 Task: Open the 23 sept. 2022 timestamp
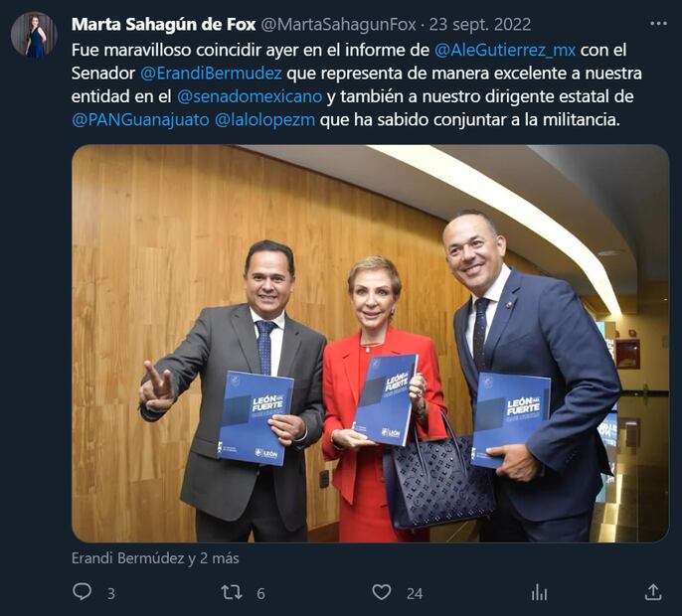(480, 25)
